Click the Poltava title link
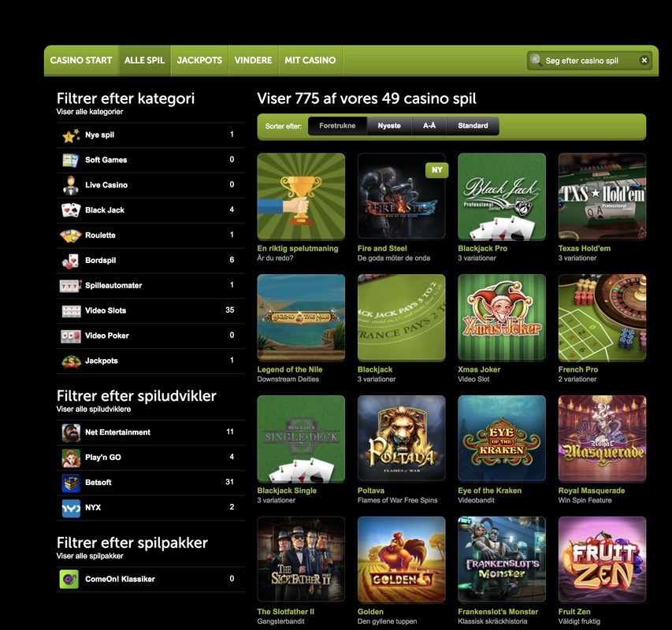 click(x=371, y=491)
